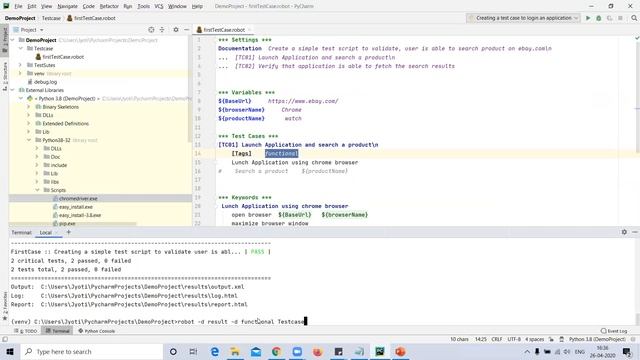Image resolution: width=640 pixels, height=360 pixels.
Task: Select firstTestCase.robot in project tree
Action: pos(63,57)
